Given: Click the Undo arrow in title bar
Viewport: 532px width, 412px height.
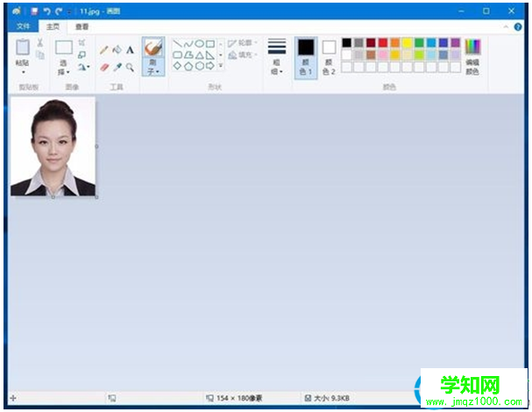Looking at the screenshot, I should tap(46, 11).
